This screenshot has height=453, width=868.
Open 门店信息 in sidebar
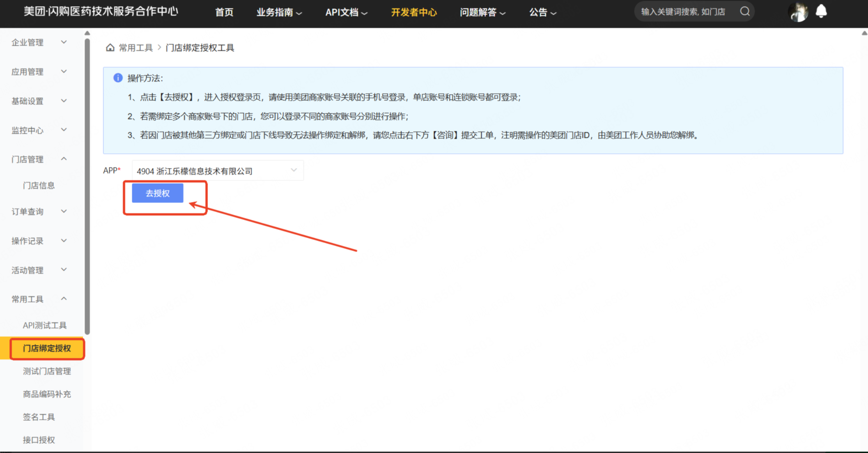pyautogui.click(x=39, y=186)
